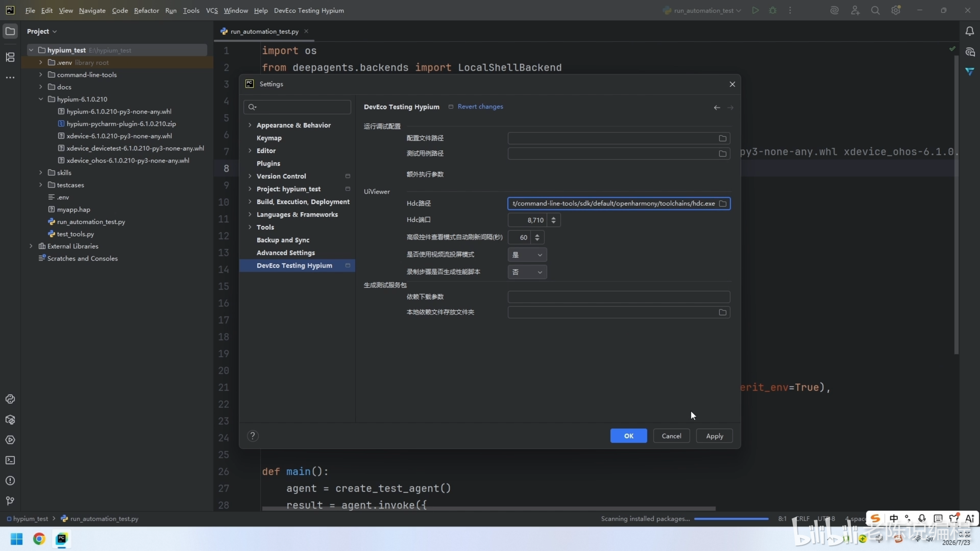Open 录制步骤是否生成性能脚本 dropdown
980x551 pixels.
click(x=527, y=272)
